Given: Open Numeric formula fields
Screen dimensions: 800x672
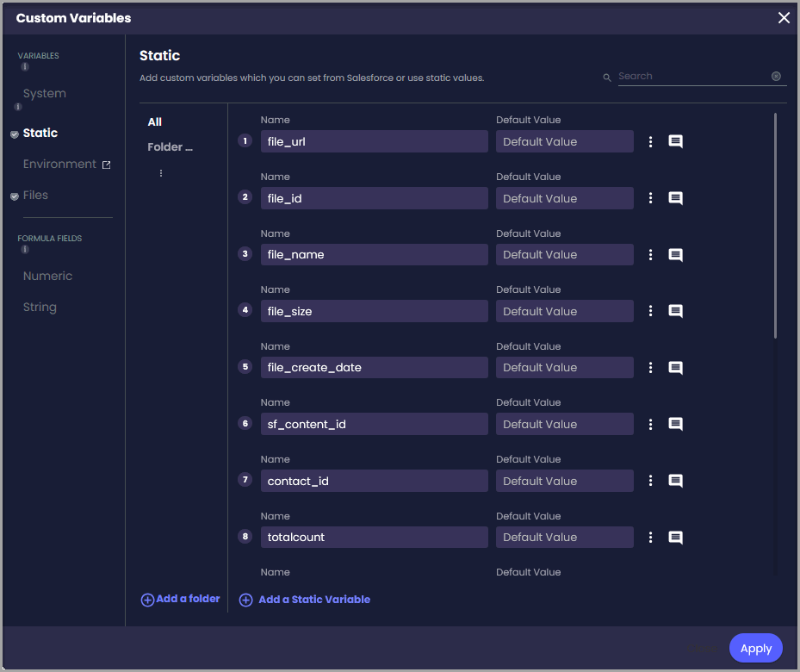Looking at the screenshot, I should pos(47,276).
